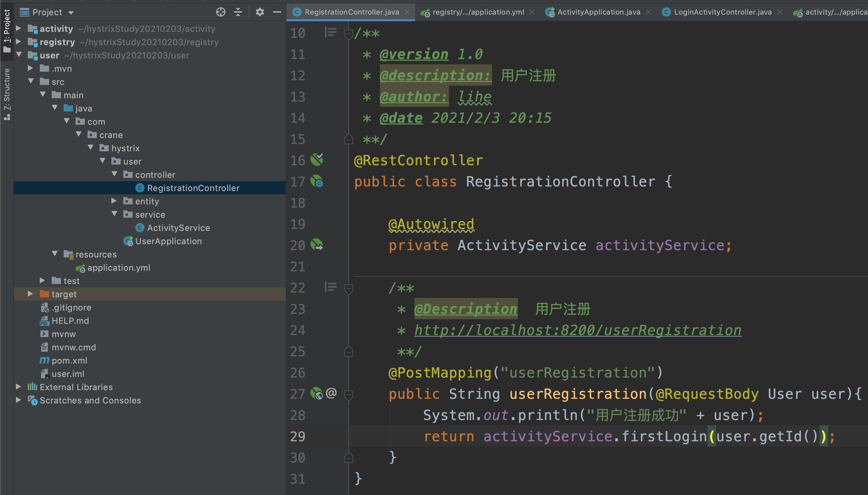
Task: Switch to LoginActivityController.java tab
Action: (x=722, y=12)
